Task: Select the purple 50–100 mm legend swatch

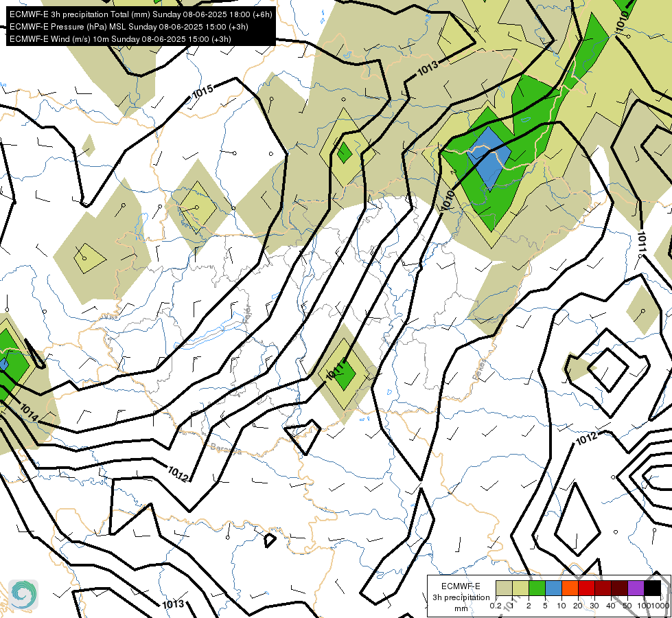Action: (x=636, y=588)
